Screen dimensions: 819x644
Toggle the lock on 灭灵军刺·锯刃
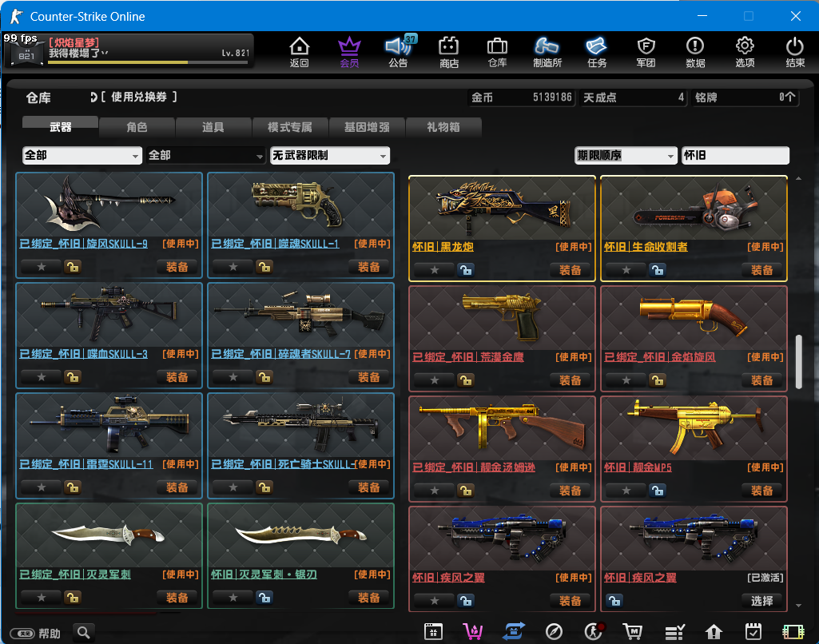click(x=264, y=598)
